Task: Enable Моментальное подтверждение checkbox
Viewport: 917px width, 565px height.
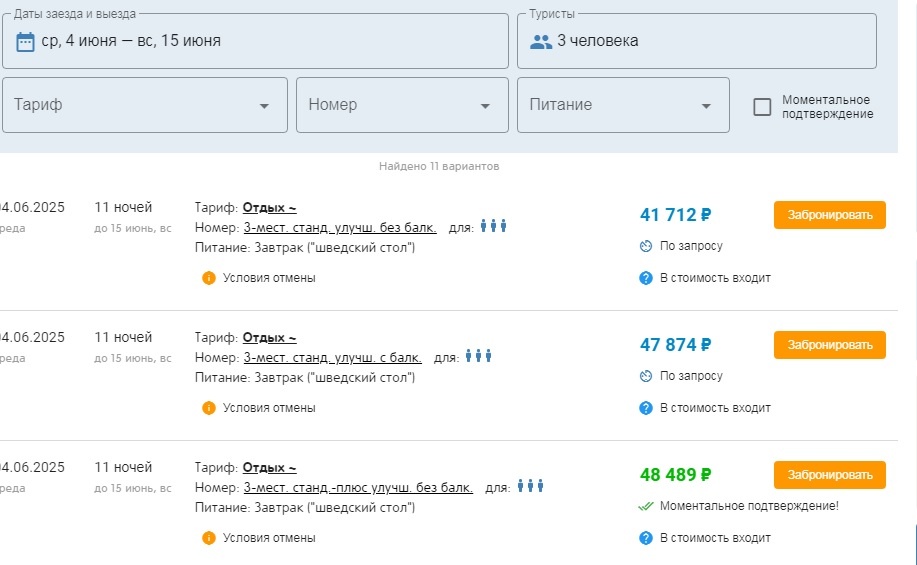Action: point(762,107)
